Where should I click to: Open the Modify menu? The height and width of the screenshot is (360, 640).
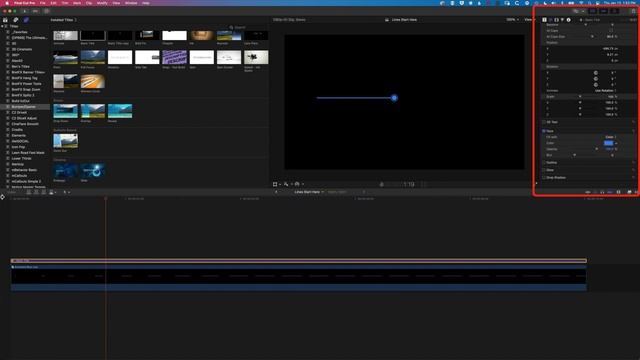(102, 3)
